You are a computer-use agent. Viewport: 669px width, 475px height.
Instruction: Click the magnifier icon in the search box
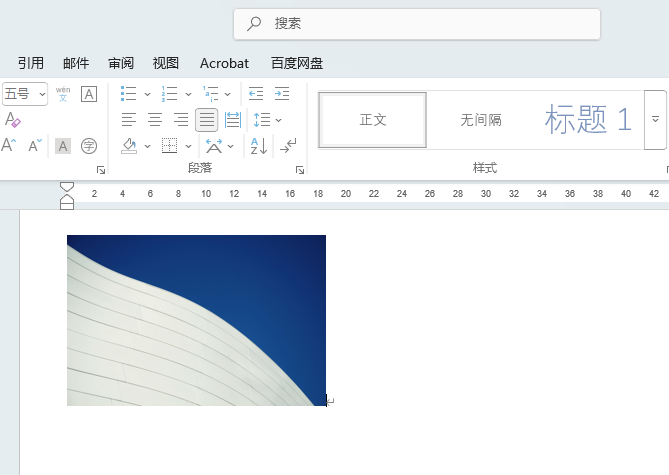tap(254, 23)
